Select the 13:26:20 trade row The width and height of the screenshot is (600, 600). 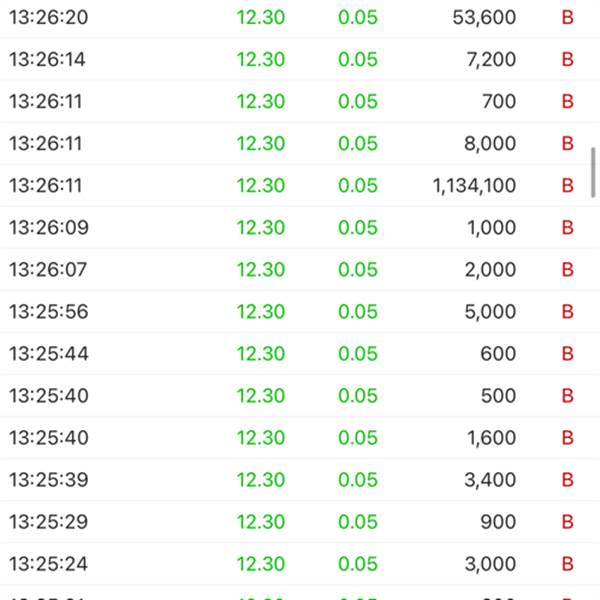(300, 18)
